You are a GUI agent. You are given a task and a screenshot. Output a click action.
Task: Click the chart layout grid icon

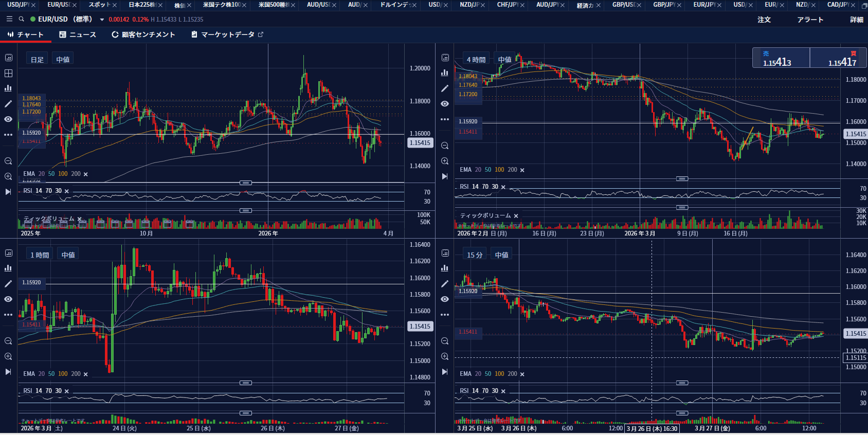[x=8, y=73]
